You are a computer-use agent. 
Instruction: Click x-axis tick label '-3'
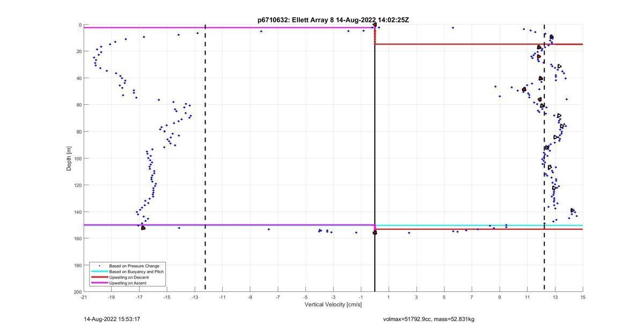333,297
